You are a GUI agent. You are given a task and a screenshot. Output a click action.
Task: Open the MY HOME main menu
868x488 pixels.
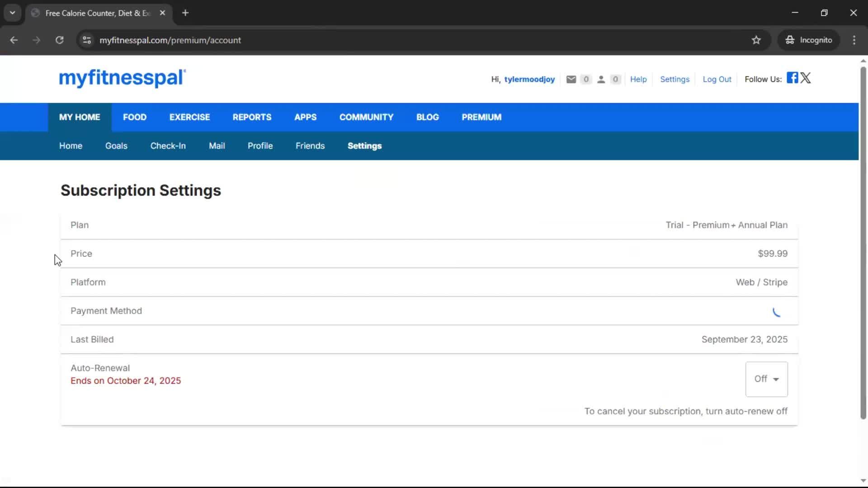(x=80, y=117)
